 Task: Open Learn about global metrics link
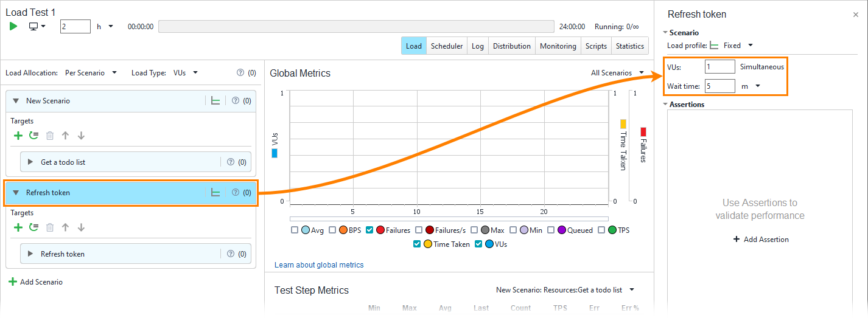click(319, 265)
